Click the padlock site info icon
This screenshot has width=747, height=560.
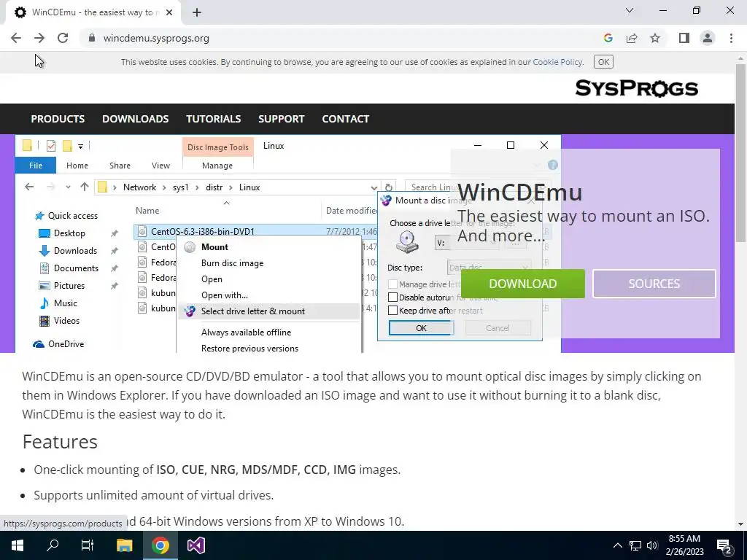click(92, 38)
